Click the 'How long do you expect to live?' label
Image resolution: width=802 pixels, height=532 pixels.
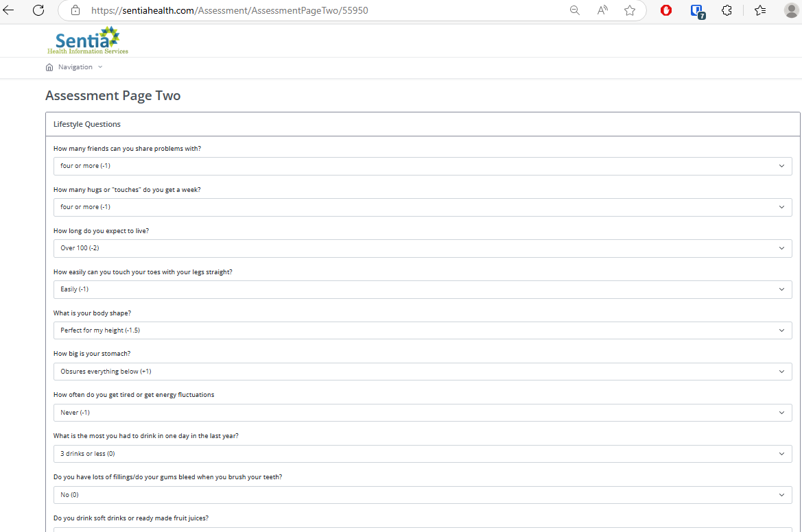click(x=102, y=231)
